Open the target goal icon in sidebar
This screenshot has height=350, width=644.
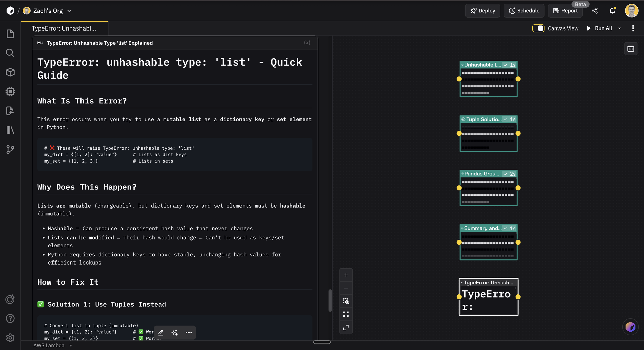[x=10, y=299]
